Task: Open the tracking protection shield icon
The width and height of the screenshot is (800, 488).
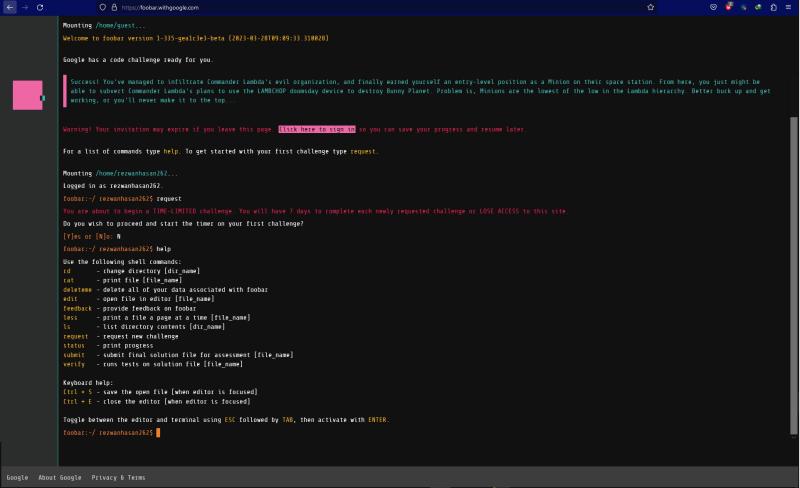Action: [x=103, y=7]
